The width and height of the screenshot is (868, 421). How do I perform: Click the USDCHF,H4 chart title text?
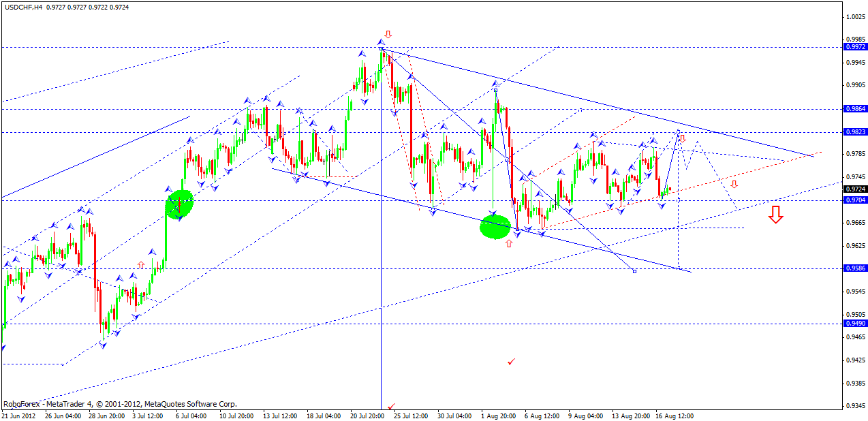pos(22,7)
